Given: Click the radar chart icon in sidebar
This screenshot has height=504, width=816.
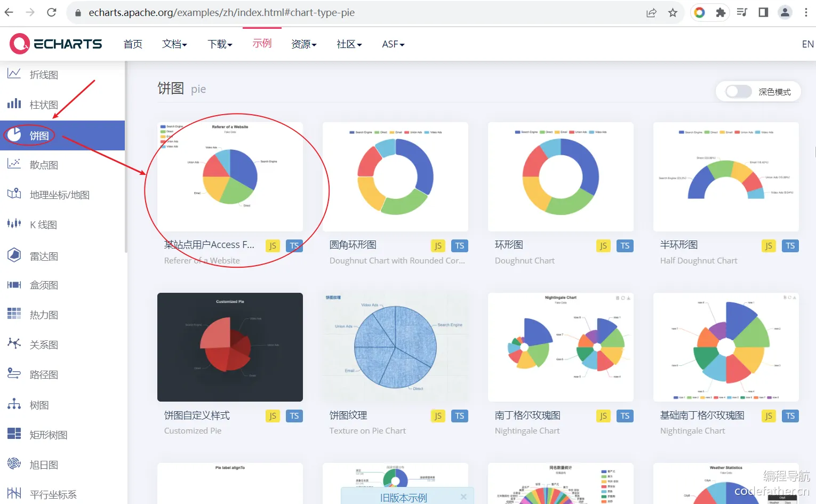Looking at the screenshot, I should point(14,255).
